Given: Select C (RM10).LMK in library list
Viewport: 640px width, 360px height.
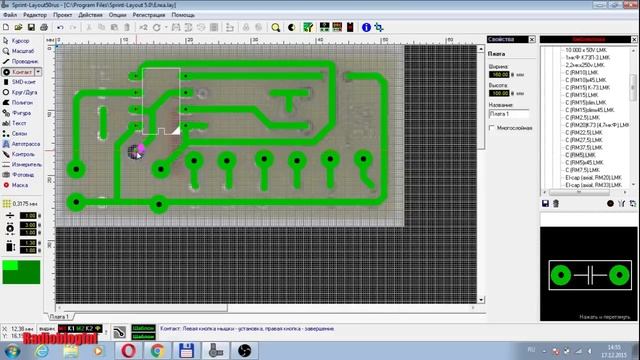Looking at the screenshot, I should point(582,73).
